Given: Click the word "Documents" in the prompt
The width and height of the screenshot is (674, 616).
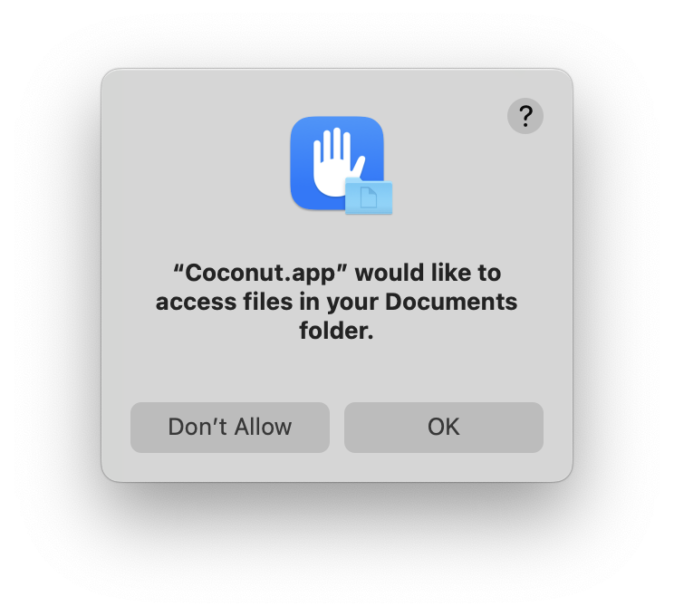Looking at the screenshot, I should [x=451, y=302].
